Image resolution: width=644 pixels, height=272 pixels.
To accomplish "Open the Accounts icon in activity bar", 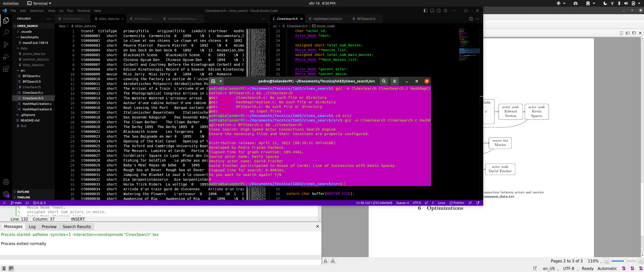I will 6,182.
